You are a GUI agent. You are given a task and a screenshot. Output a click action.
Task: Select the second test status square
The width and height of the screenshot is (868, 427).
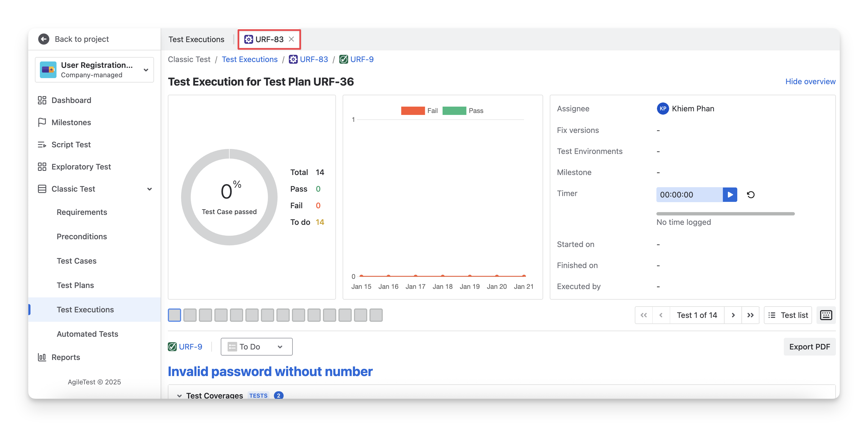tap(190, 315)
